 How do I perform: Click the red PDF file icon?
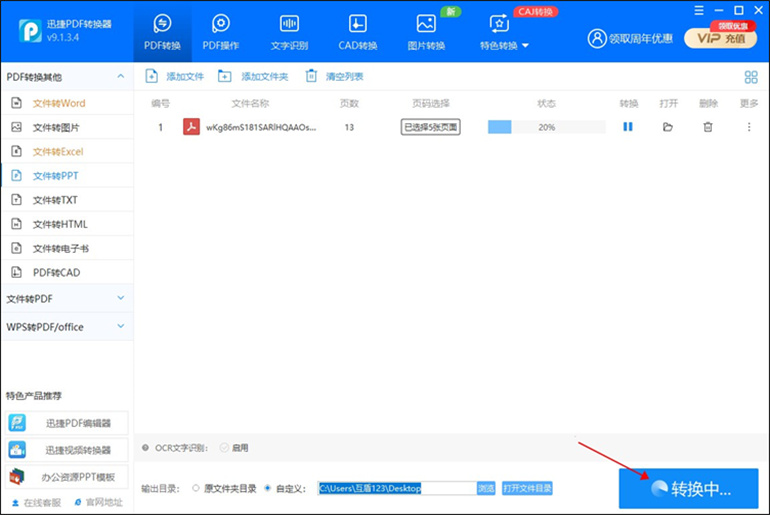pyautogui.click(x=192, y=127)
